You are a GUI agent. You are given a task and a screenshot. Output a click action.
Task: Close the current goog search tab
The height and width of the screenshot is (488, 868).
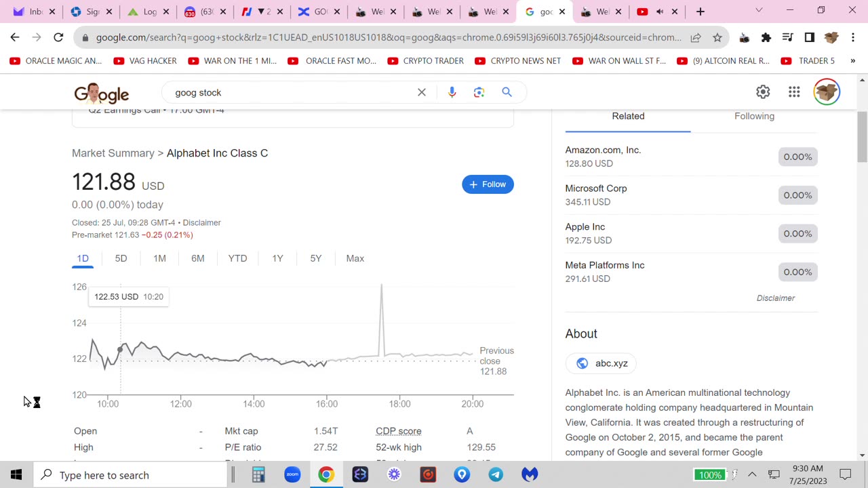coord(561,12)
